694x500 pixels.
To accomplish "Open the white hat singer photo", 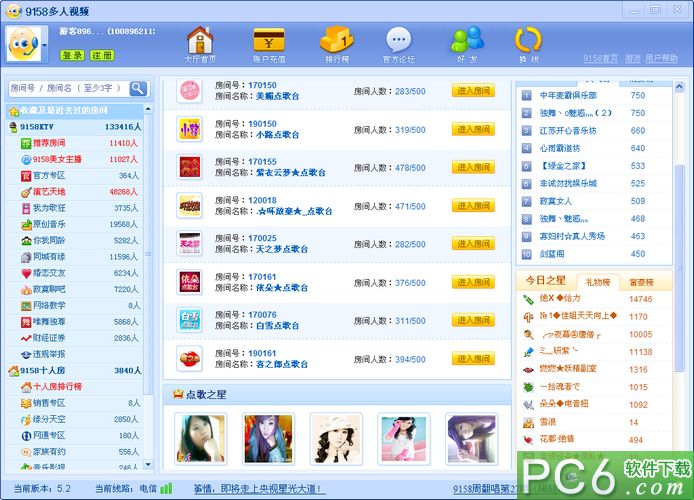I will coord(336,439).
